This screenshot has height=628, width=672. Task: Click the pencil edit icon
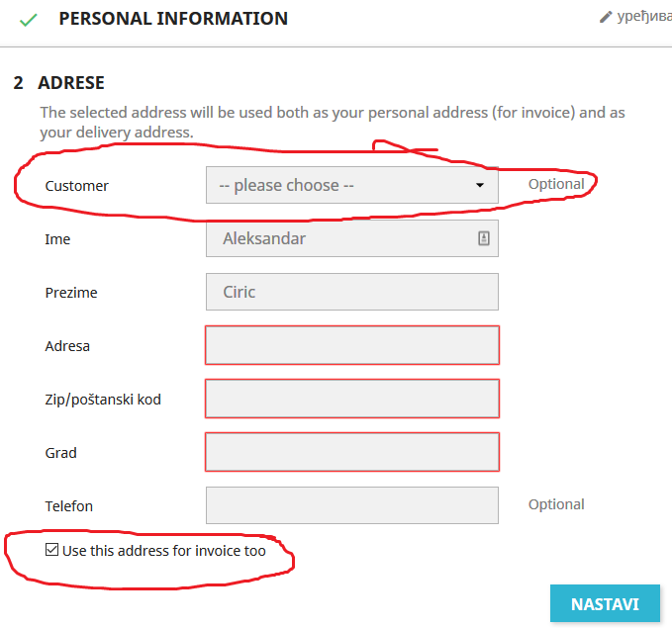pos(606,17)
